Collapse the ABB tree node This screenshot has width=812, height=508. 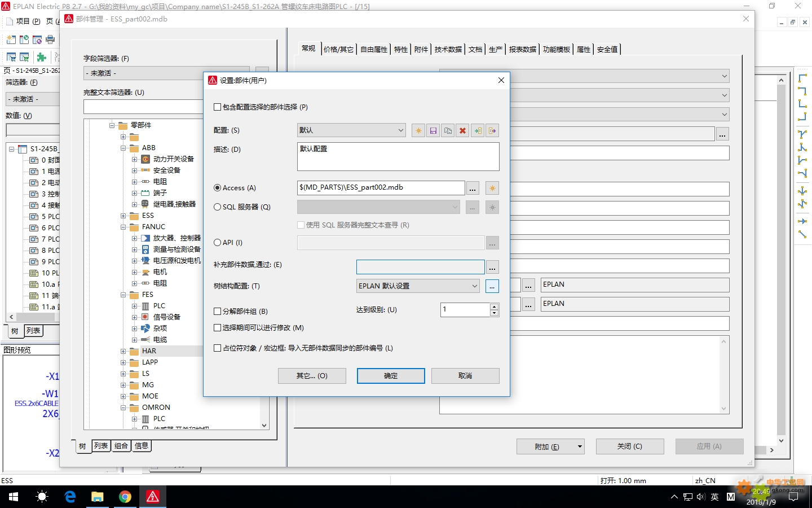pyautogui.click(x=123, y=148)
